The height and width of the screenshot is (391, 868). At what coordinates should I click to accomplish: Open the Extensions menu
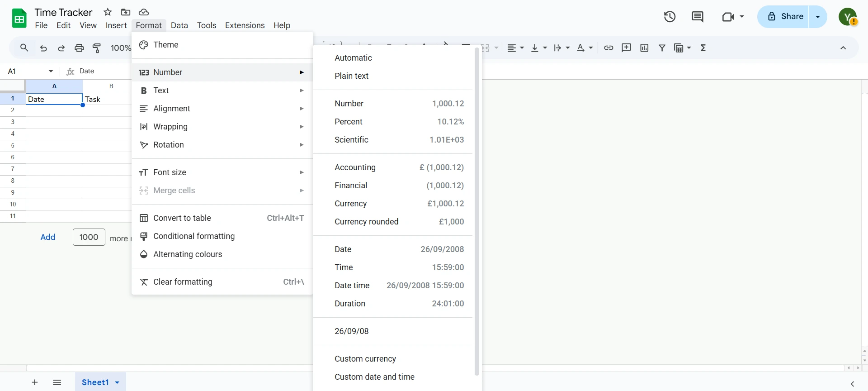245,25
